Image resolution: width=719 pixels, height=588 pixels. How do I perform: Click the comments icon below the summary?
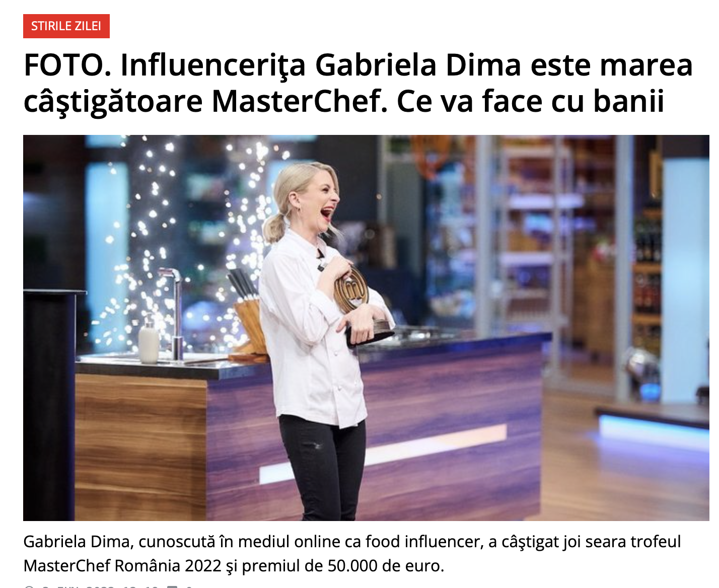click(x=172, y=586)
